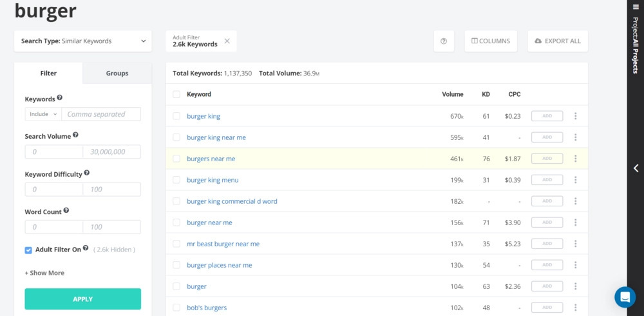Expand Show More filter options
The width and height of the screenshot is (644, 316).
[44, 273]
